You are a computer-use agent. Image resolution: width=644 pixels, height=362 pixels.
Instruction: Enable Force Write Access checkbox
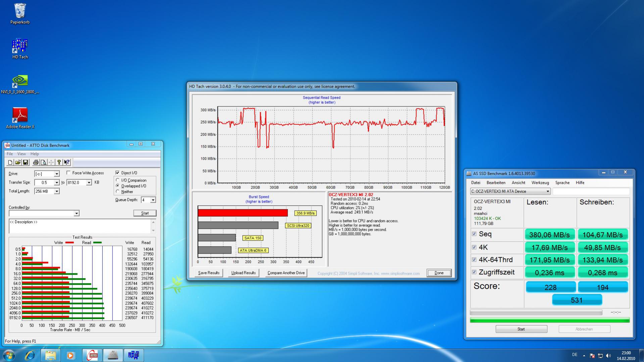tap(68, 173)
